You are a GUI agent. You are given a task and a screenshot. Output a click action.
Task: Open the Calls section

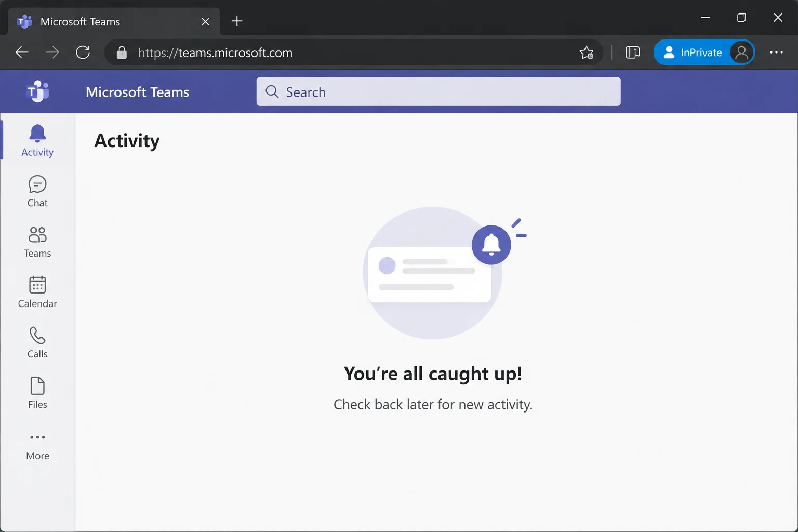[37, 342]
